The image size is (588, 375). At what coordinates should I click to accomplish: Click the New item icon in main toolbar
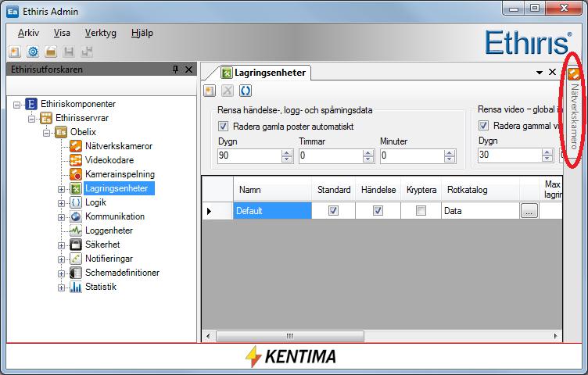[15, 52]
